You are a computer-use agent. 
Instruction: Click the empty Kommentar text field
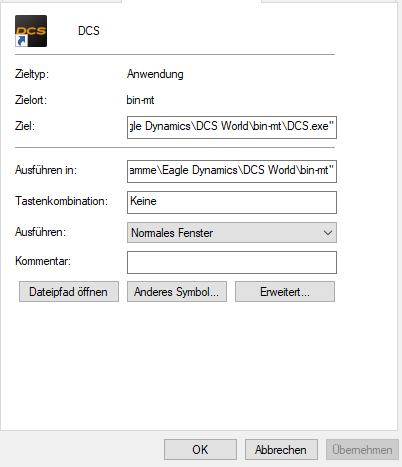[x=232, y=262]
